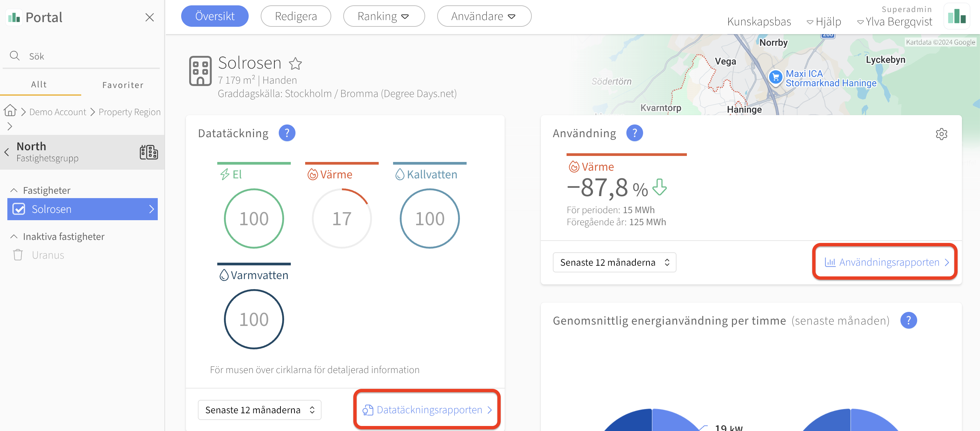980x431 pixels.
Task: Click the El coverage circle showing 100
Action: click(254, 219)
